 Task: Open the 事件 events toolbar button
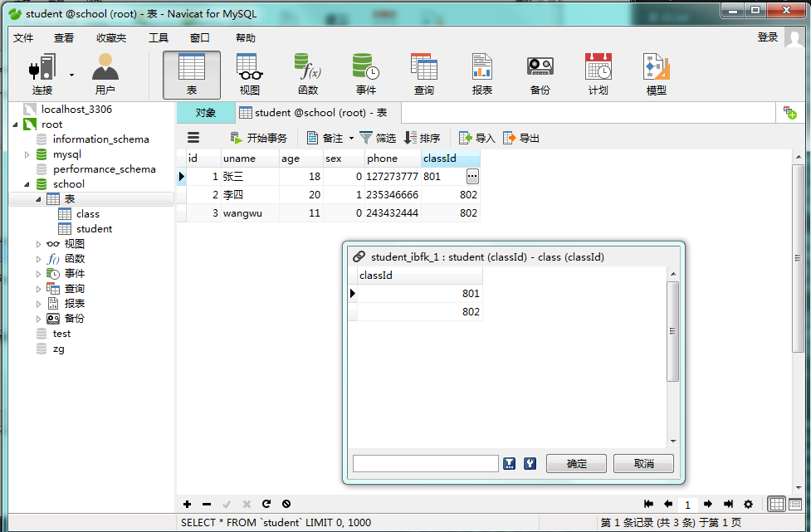pyautogui.click(x=366, y=75)
